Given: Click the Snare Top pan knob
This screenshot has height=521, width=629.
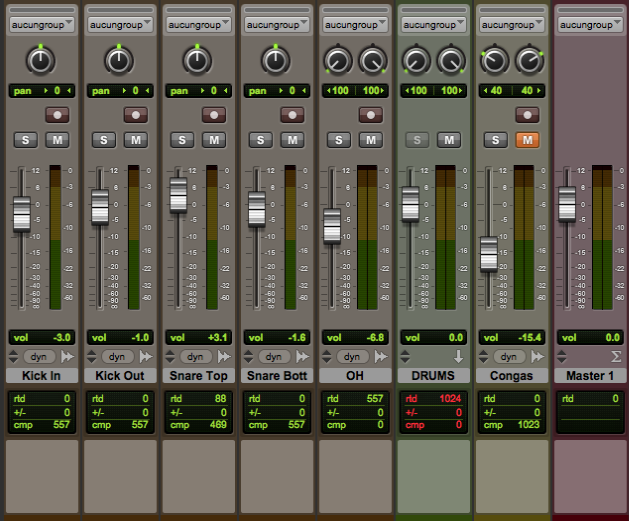Looking at the screenshot, I should (x=197, y=61).
